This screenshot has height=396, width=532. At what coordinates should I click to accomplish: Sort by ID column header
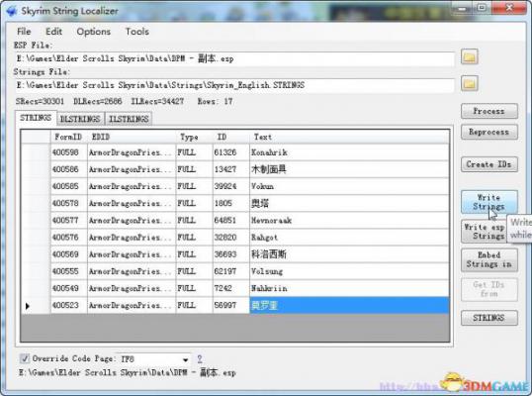231,137
